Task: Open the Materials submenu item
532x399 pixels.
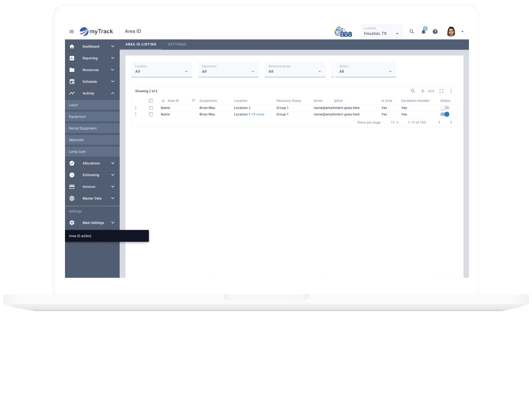Action: point(92,140)
